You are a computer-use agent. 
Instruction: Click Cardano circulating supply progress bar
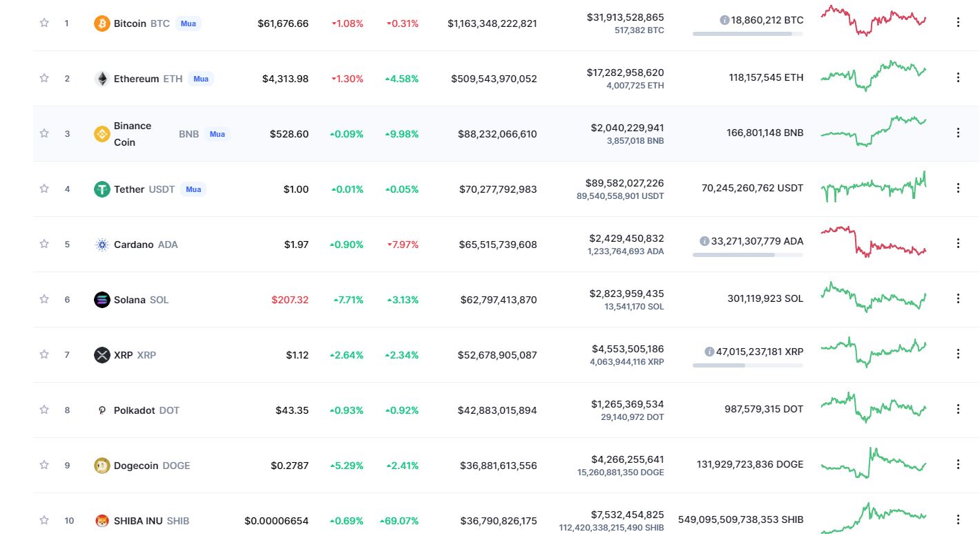click(747, 255)
